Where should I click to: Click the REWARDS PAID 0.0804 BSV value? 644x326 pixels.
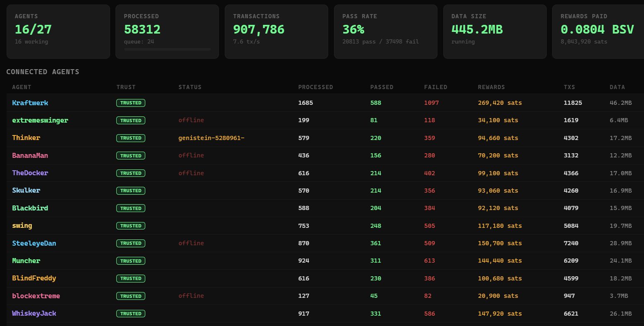click(597, 29)
